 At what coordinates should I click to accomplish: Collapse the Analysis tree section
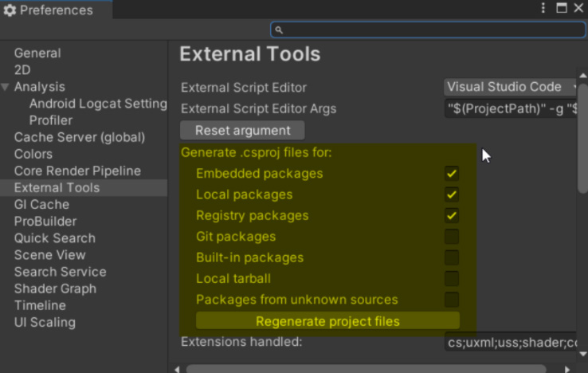tap(6, 87)
